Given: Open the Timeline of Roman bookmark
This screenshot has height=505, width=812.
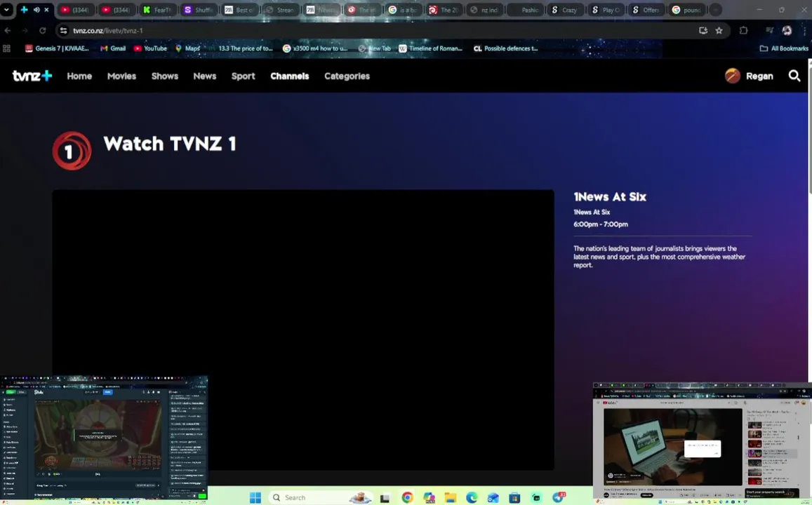Looking at the screenshot, I should tap(430, 48).
